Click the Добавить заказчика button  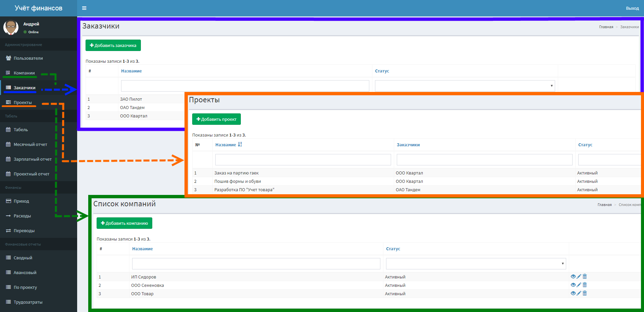point(113,45)
